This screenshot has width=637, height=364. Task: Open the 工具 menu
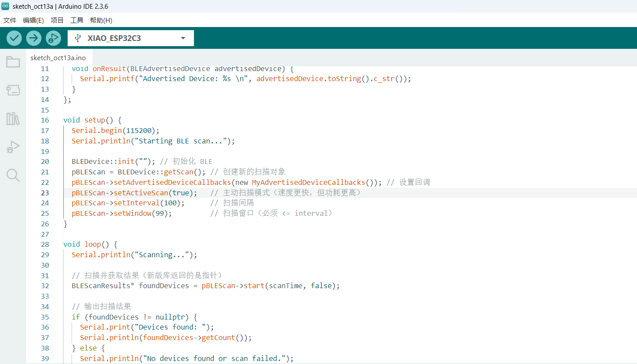click(77, 20)
